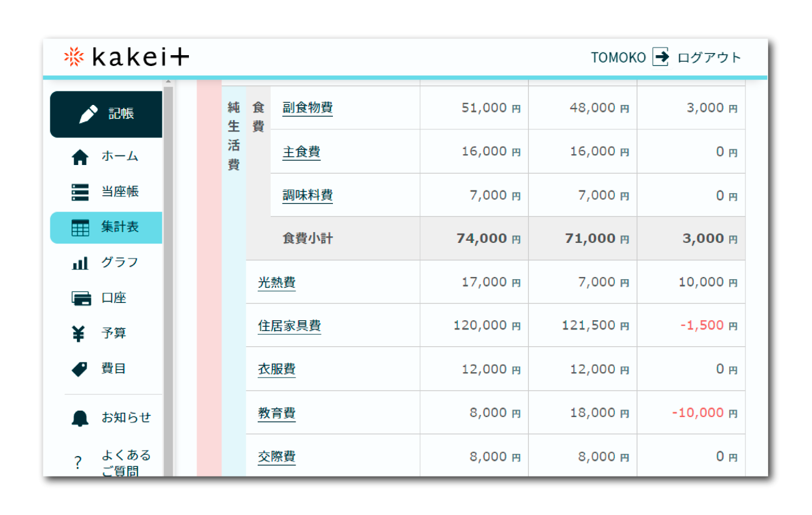Click the ログアウト link
812x515 pixels.
coord(709,57)
